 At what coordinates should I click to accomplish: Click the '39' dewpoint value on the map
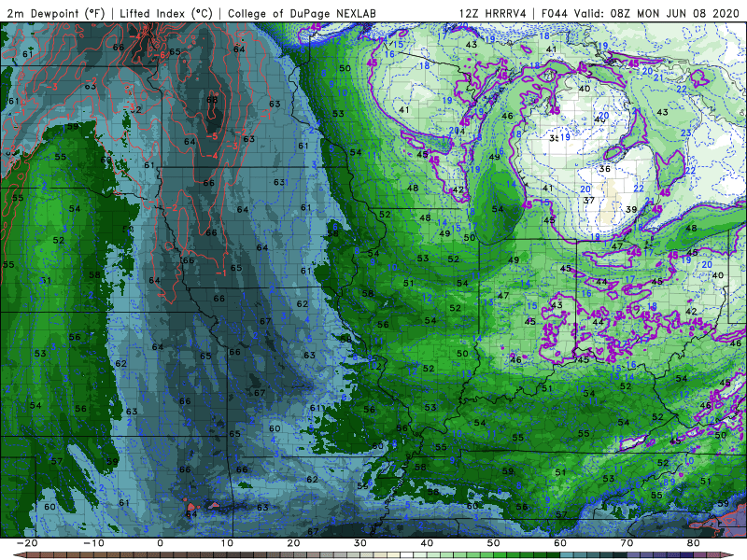(631, 209)
